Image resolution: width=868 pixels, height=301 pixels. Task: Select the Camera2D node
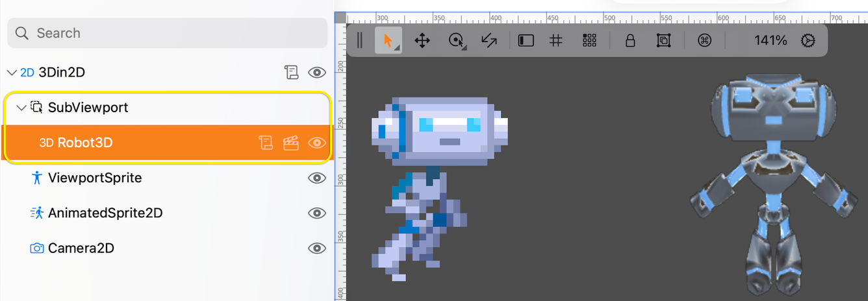[x=81, y=248]
